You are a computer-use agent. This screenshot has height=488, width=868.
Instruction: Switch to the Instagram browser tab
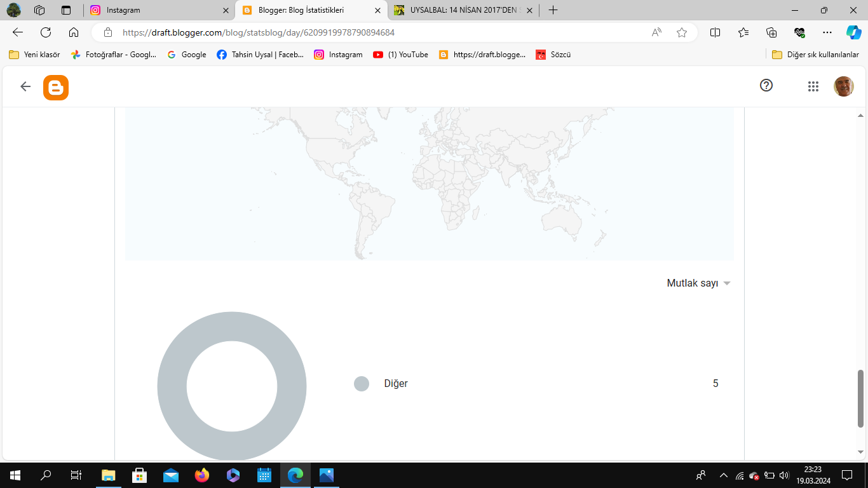click(x=159, y=10)
